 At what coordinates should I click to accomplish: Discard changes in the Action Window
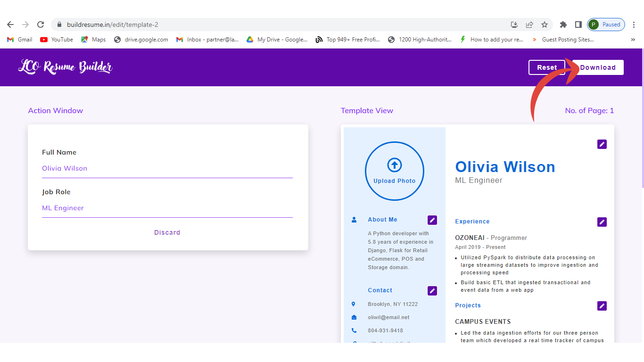(x=167, y=232)
